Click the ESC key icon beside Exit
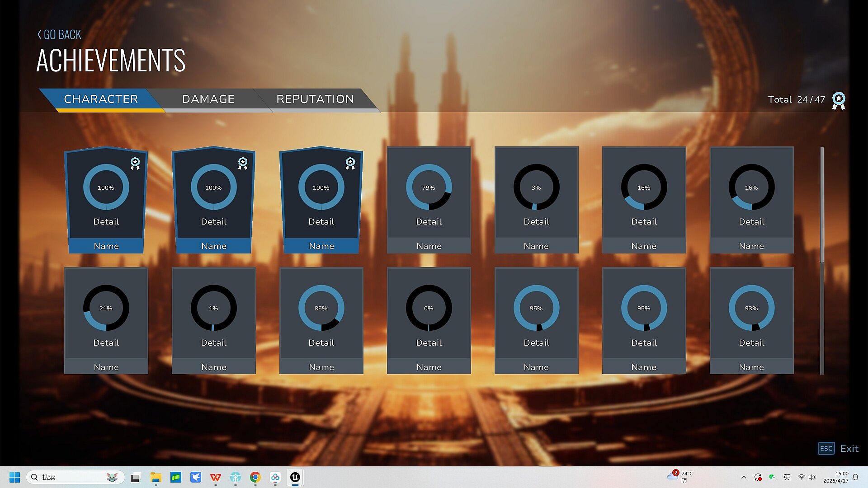868x488 pixels. click(x=826, y=448)
